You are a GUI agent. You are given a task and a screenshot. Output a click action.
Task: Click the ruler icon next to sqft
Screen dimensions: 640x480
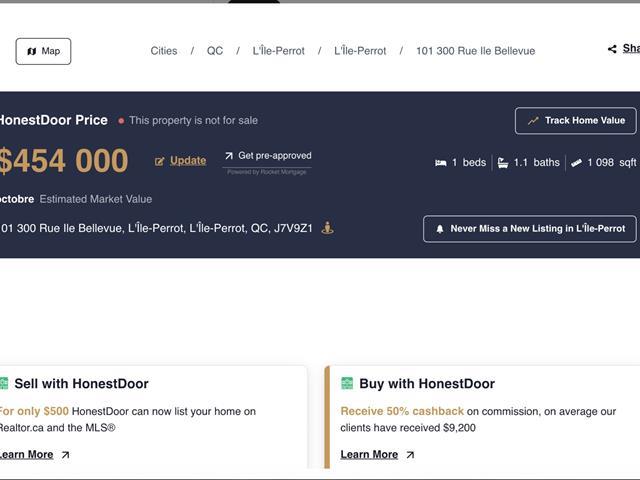[576, 163]
